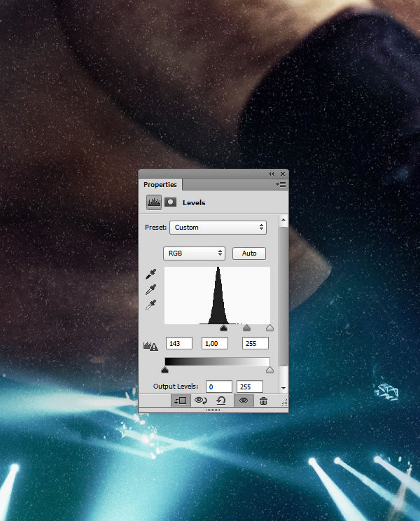The height and width of the screenshot is (521, 420).
Task: Click the midtone input field 1,00
Action: (x=215, y=343)
